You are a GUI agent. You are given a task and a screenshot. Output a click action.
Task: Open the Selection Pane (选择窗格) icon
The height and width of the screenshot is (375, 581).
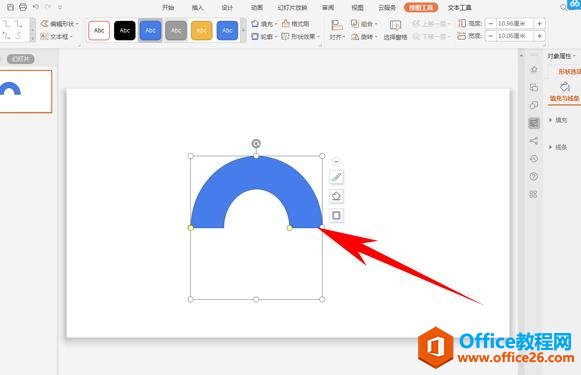tap(395, 30)
